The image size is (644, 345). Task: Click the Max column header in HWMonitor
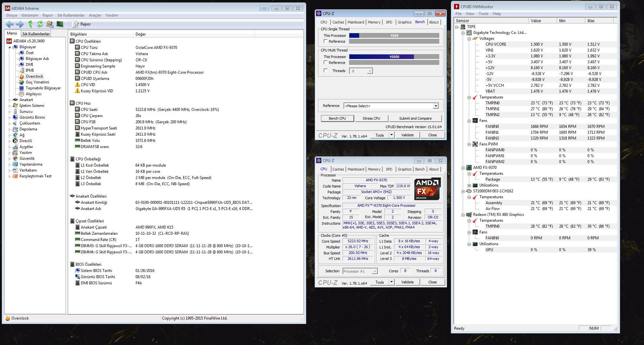pos(591,21)
